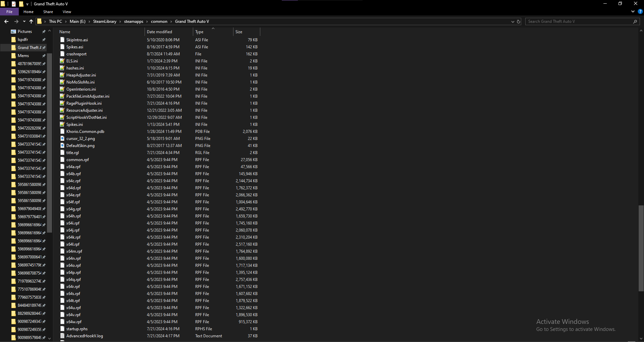Open the recent locations dropdown arrow
Screen dimensions: 644x342
click(24, 21)
